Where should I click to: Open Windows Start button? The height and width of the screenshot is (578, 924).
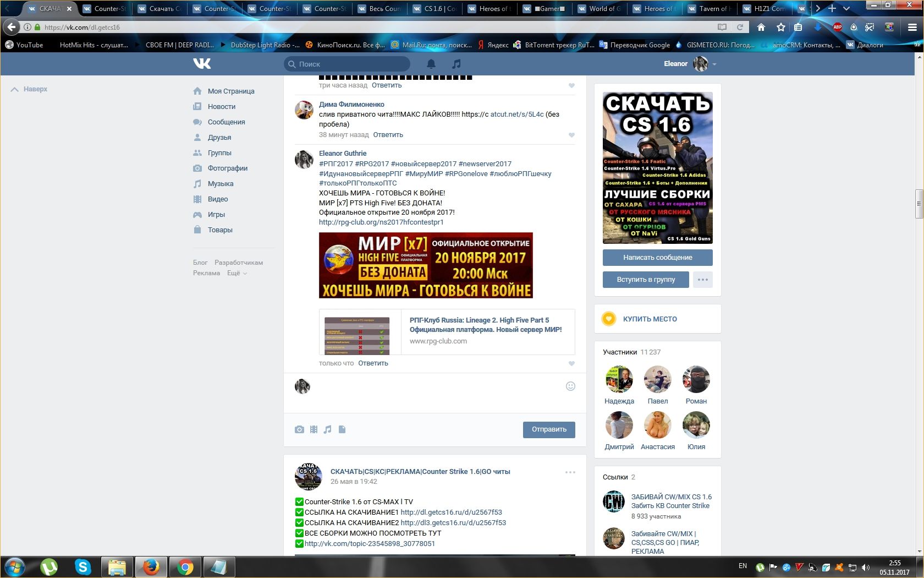(x=15, y=566)
